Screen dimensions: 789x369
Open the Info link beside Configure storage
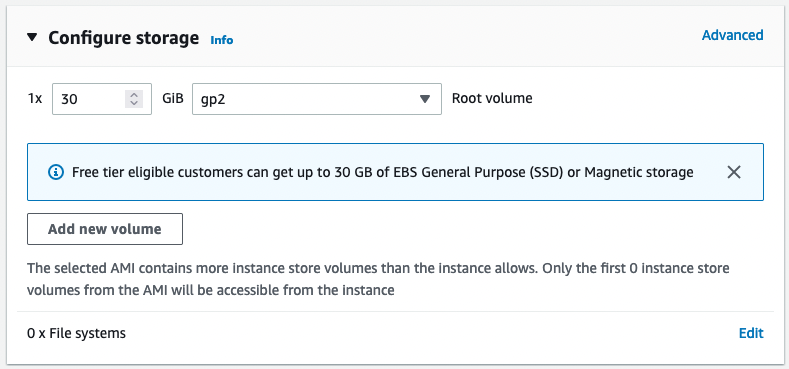coord(221,40)
